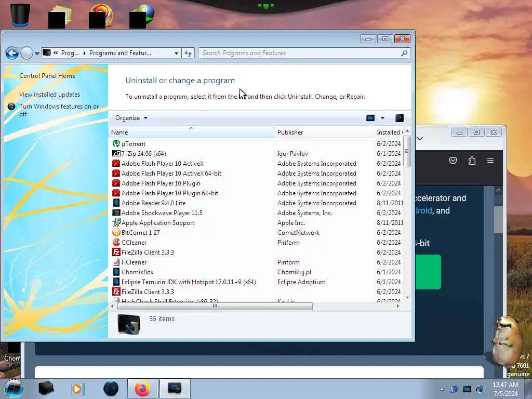Open the recent pages dropdown arrow
Screen dimensions: 532x399
click(37, 54)
